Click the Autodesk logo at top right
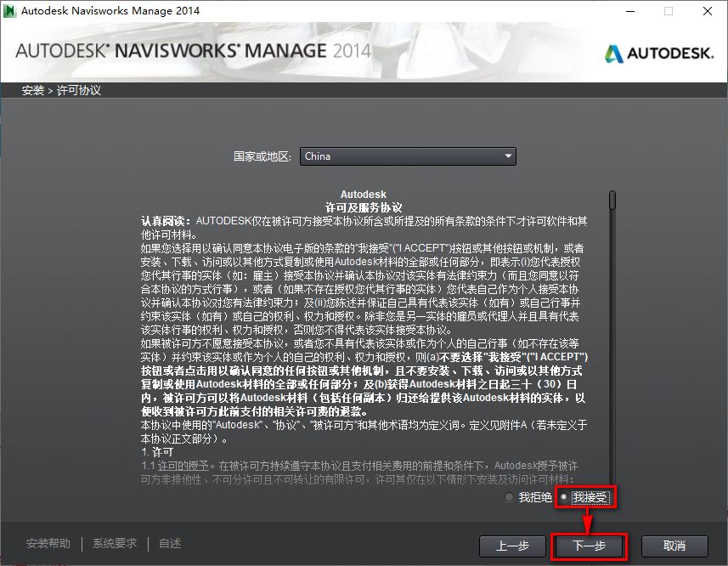Screen dimensions: 728x566 click(658, 52)
